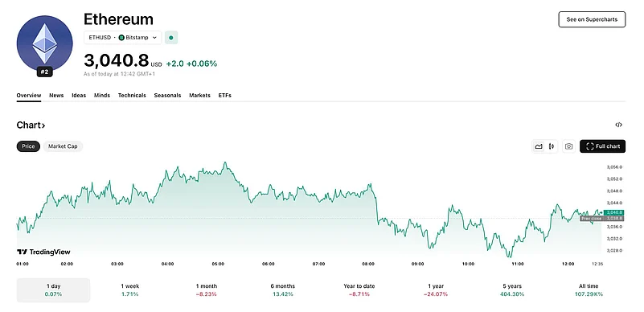Click See on Supercharts button

tap(592, 19)
